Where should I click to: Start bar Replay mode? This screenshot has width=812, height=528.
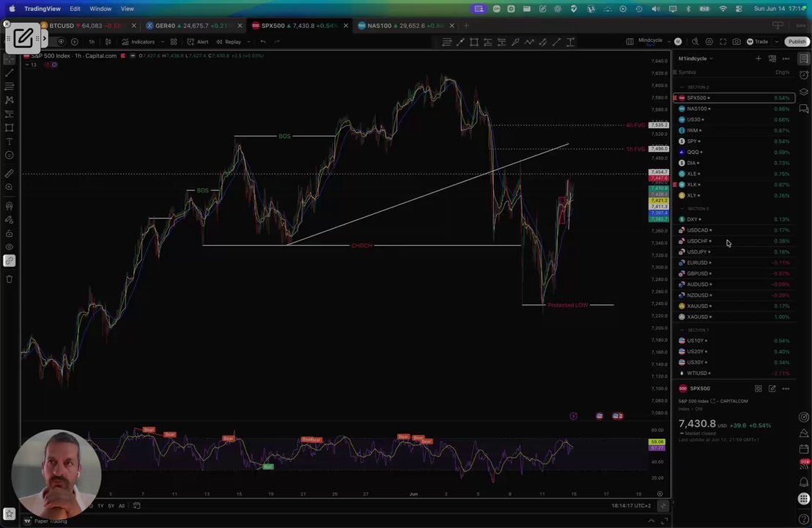(229, 42)
